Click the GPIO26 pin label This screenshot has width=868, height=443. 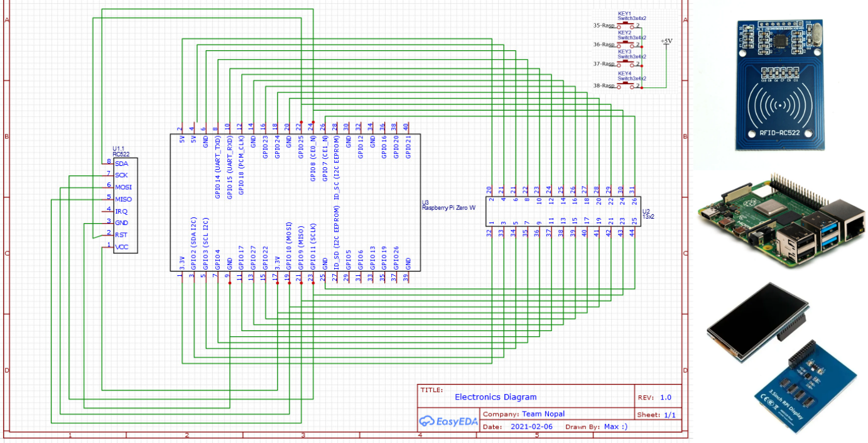[x=396, y=258]
